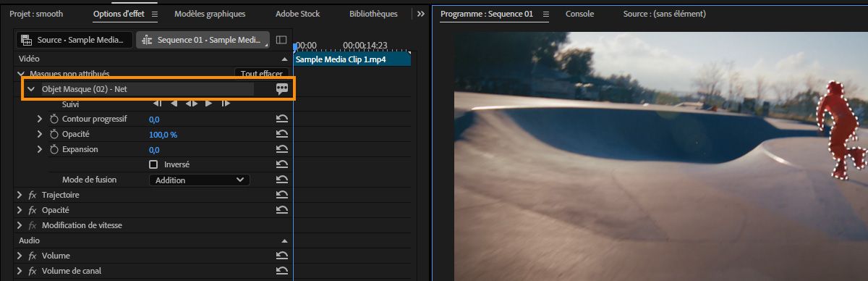Edit Contour progressif value 0,0
The width and height of the screenshot is (868, 281).
click(x=154, y=119)
